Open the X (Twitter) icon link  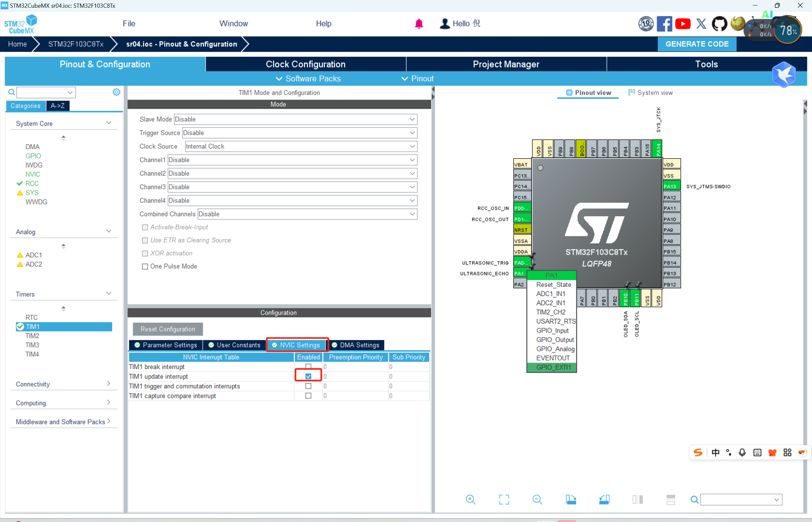[701, 24]
